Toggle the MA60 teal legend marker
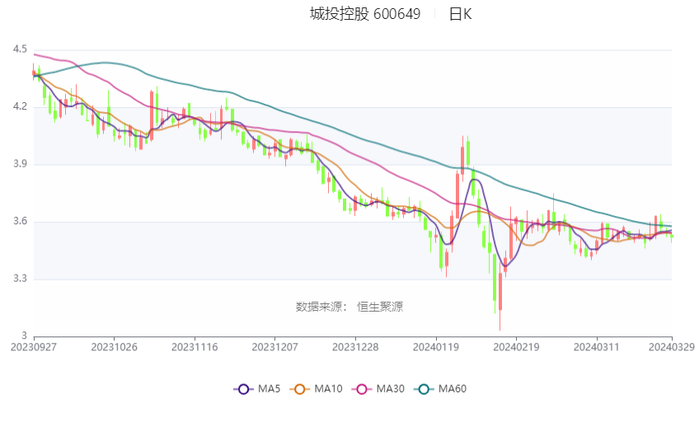The height and width of the screenshot is (427, 700). 424,388
